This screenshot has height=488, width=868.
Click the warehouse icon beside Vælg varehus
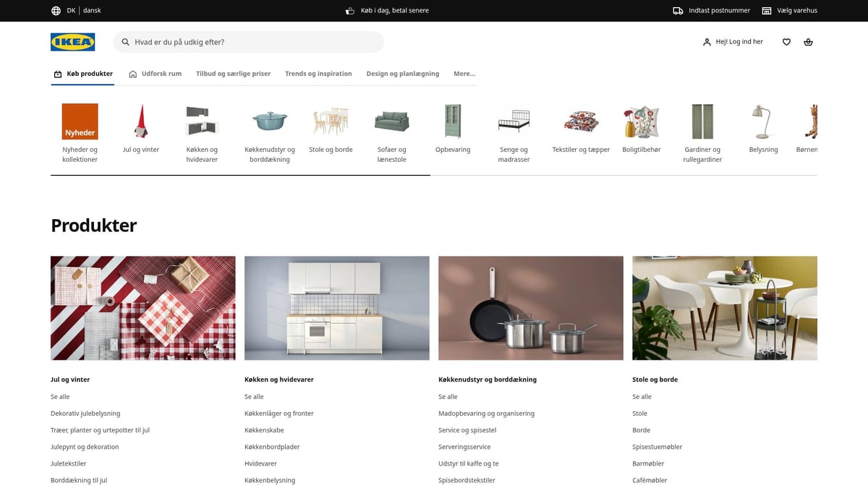pos(766,10)
